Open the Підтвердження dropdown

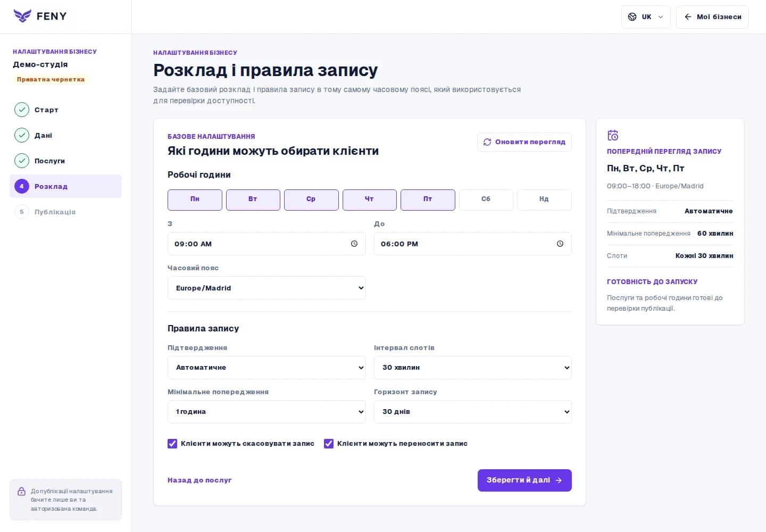pyautogui.click(x=267, y=368)
